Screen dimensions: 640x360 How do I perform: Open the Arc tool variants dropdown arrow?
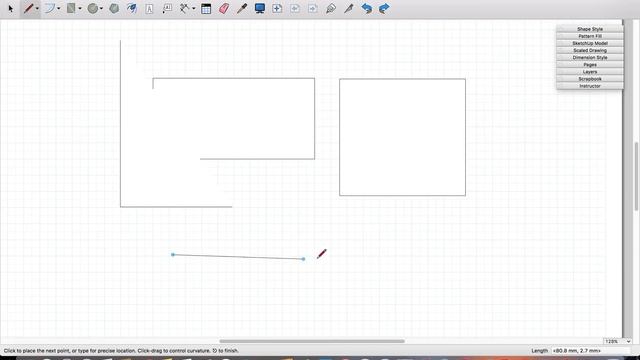pyautogui.click(x=59, y=9)
